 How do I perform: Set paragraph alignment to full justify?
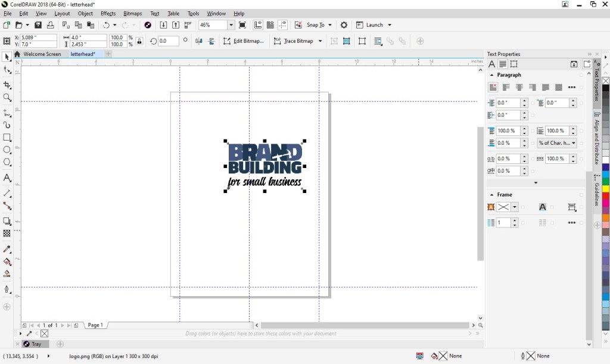point(546,88)
